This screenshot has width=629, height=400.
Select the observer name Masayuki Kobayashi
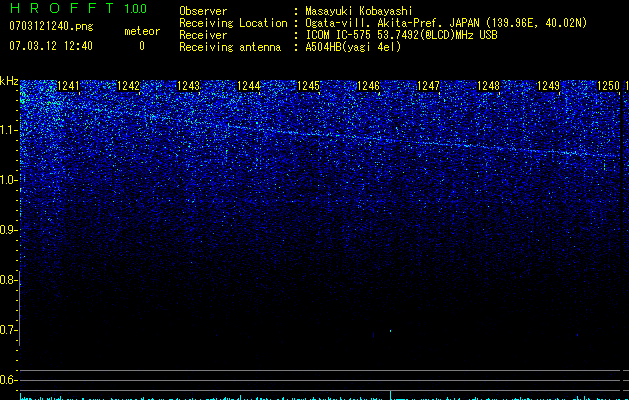point(359,11)
